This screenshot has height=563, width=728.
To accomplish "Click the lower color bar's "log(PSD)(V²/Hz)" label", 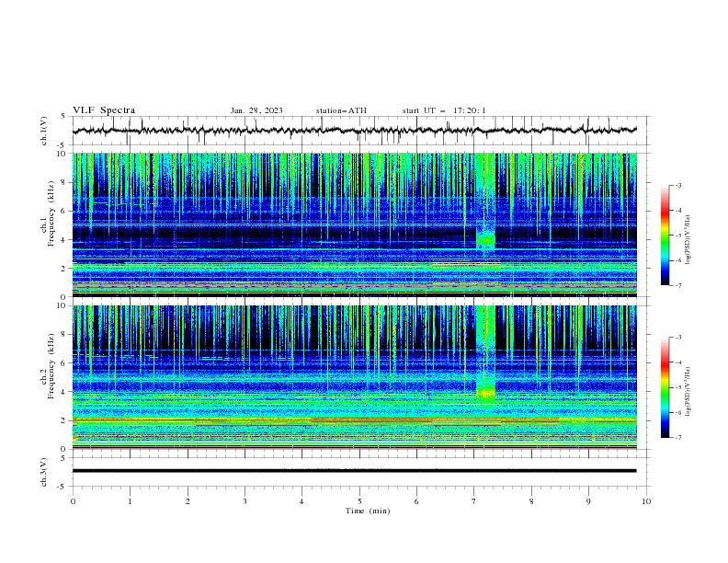I will (x=688, y=392).
